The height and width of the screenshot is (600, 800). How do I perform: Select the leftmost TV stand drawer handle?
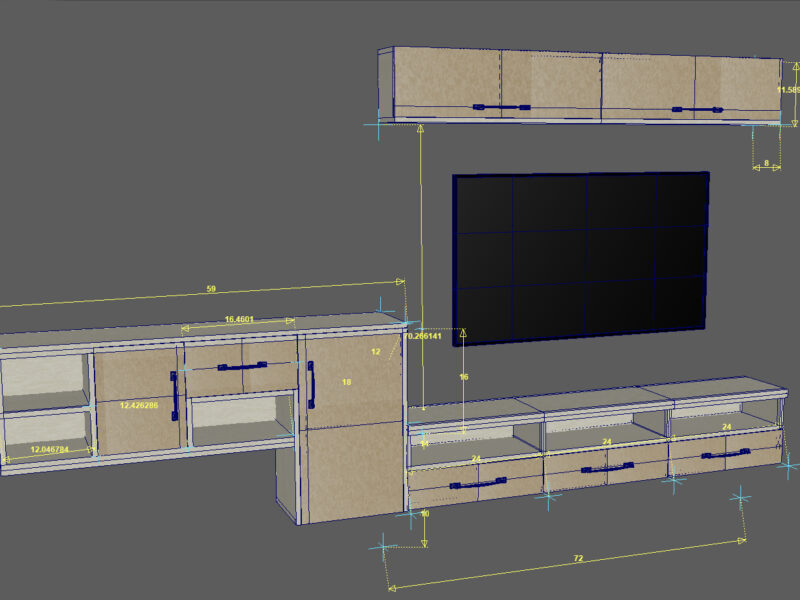pyautogui.click(x=480, y=483)
